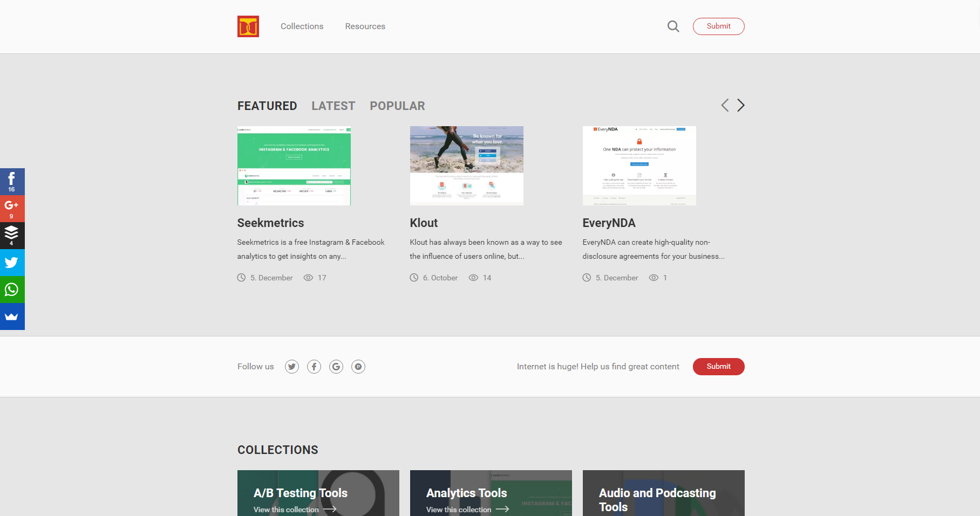
Task: Click clock icon beside Seekmetrics date
Action: point(241,278)
